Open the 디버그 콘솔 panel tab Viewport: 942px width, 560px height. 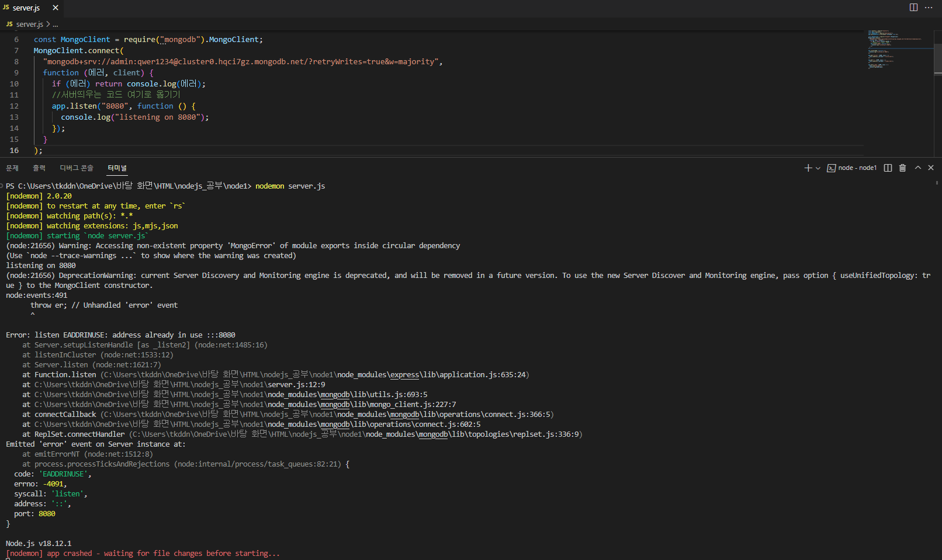tap(77, 168)
